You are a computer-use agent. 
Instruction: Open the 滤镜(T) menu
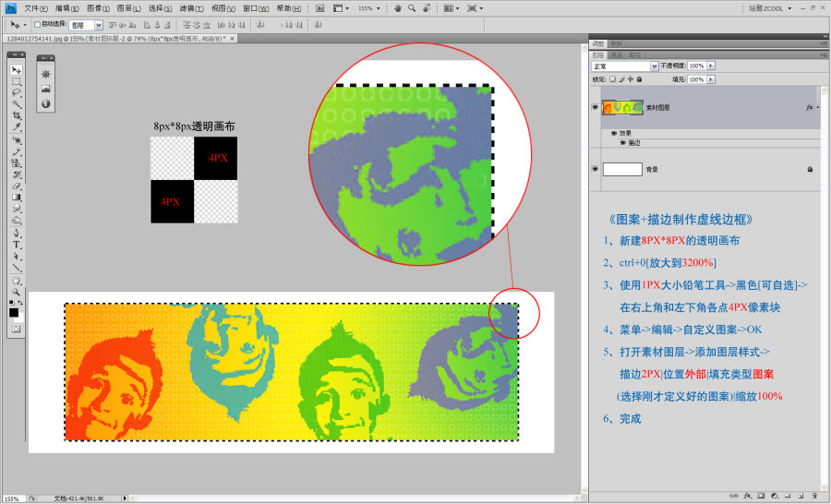(191, 8)
